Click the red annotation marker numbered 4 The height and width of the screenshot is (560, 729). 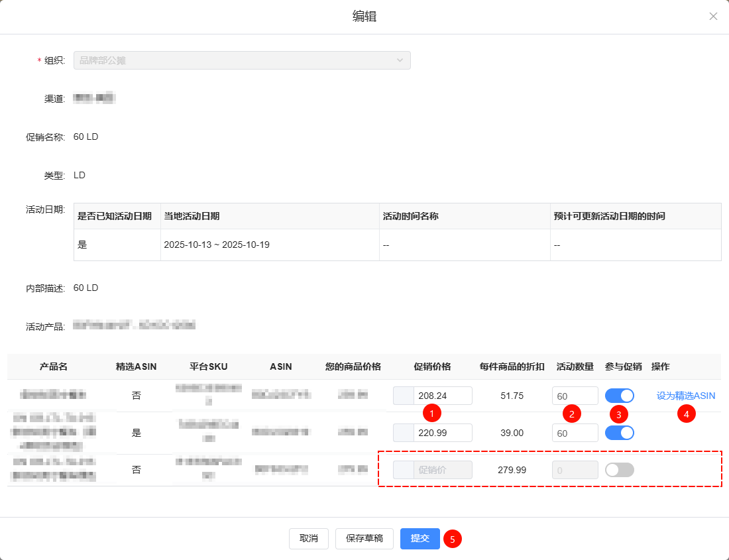pos(686,414)
